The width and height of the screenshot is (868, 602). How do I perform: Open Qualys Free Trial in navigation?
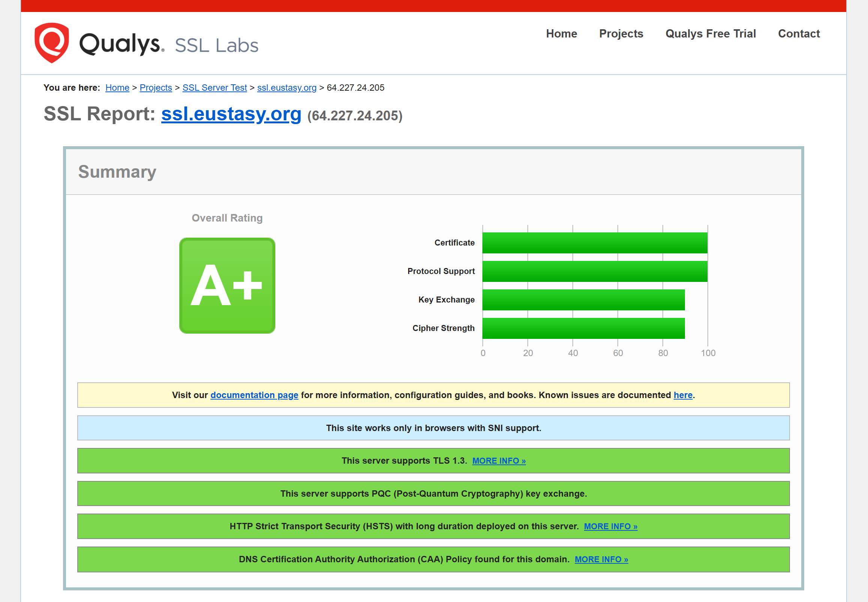click(710, 34)
